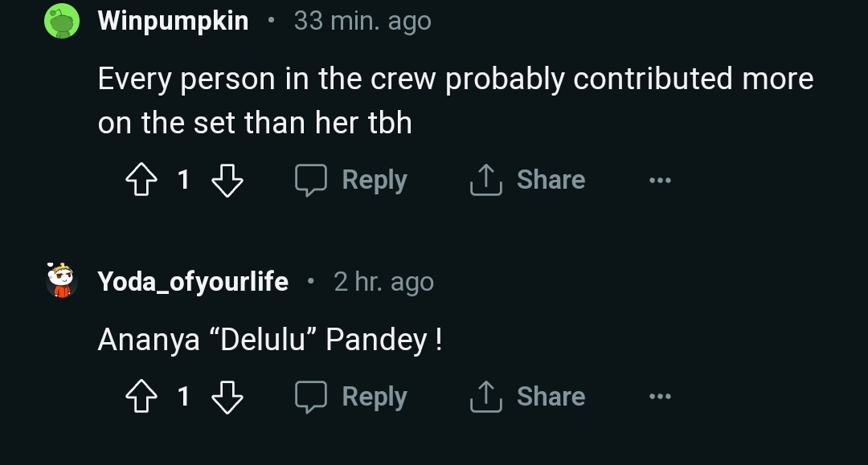Share Winpumpkin's comment

pyautogui.click(x=527, y=180)
